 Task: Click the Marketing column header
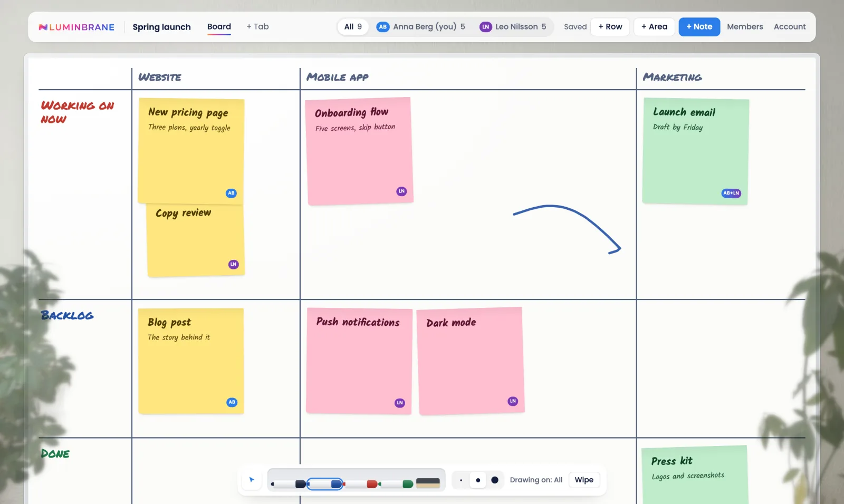click(x=673, y=77)
